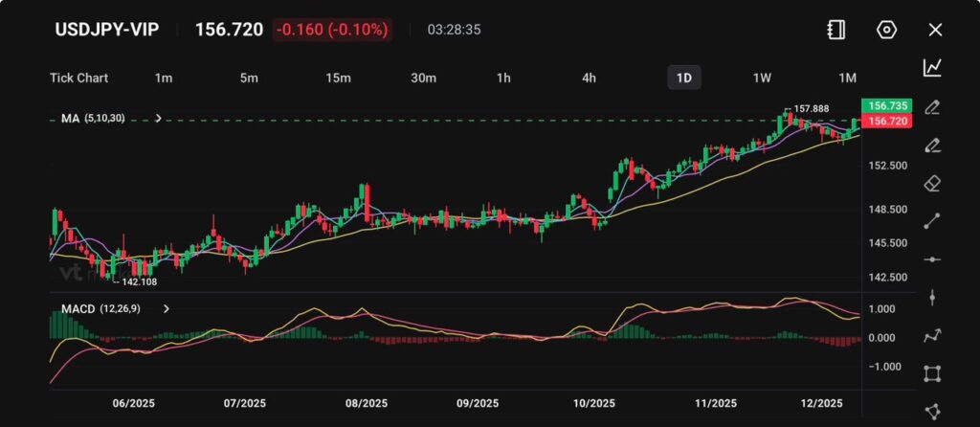Choose the horizontal line drawing tool
980x427 pixels.
pyautogui.click(x=932, y=259)
